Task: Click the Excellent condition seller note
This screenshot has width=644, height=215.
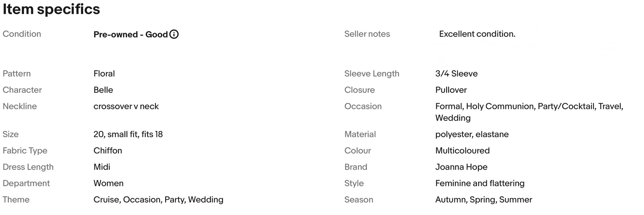Action: click(477, 34)
